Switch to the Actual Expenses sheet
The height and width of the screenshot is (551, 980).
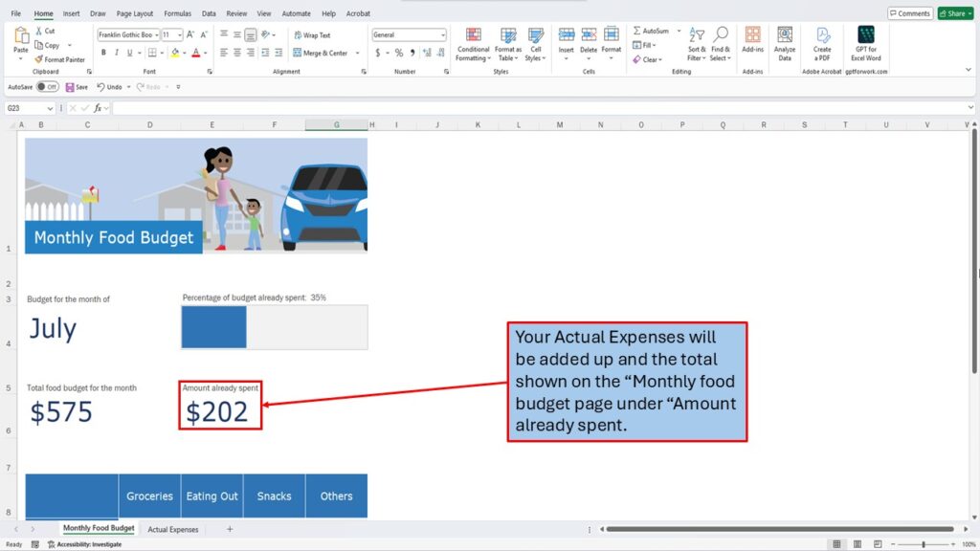[172, 529]
